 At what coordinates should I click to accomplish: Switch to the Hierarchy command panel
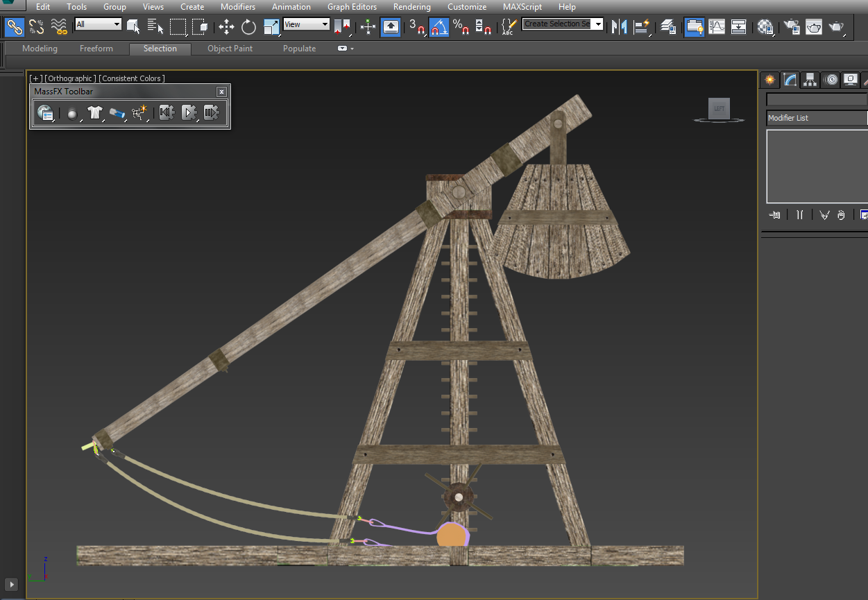pos(810,79)
